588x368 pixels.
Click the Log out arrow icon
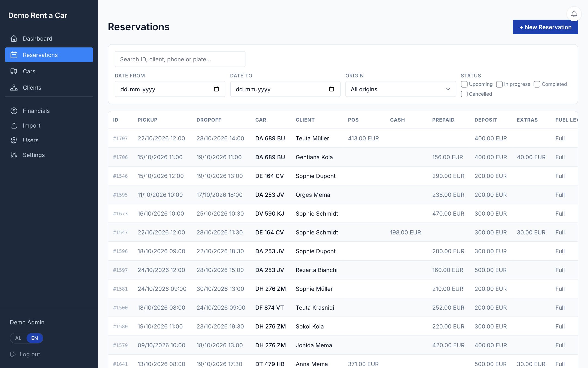(13, 354)
